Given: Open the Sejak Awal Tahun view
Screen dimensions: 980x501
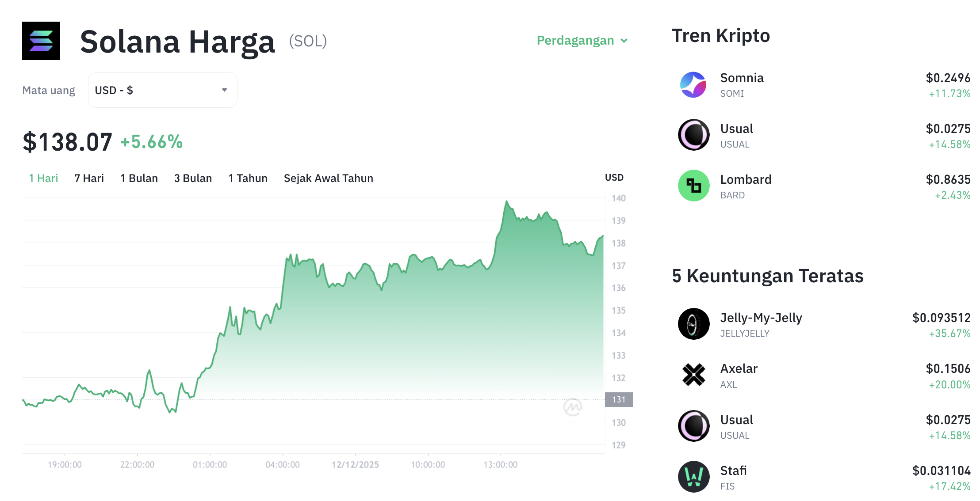Looking at the screenshot, I should click(328, 178).
